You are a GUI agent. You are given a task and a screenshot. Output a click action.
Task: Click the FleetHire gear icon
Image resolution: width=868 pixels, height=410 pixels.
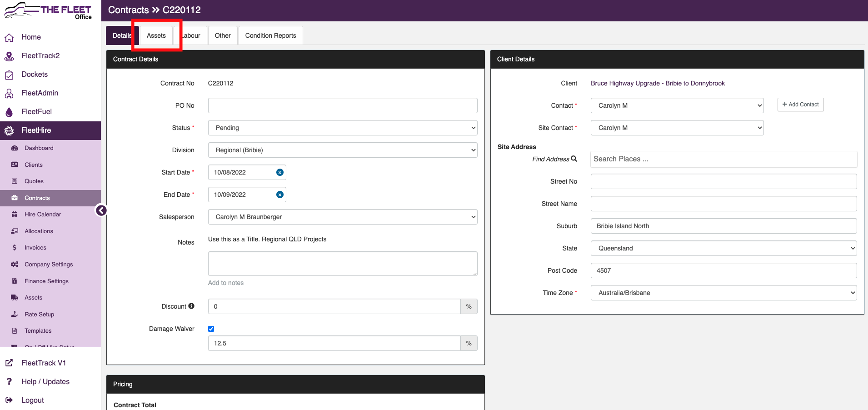point(9,130)
